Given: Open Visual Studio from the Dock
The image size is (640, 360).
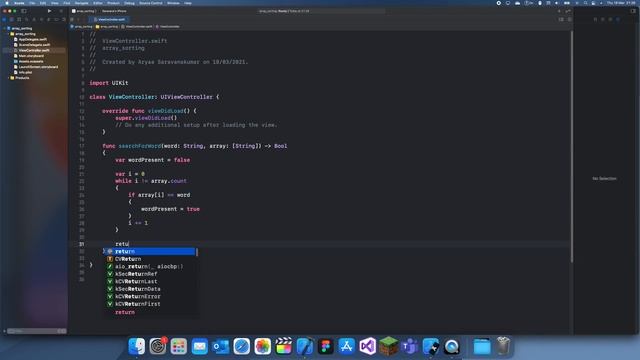Looking at the screenshot, I should (368, 347).
